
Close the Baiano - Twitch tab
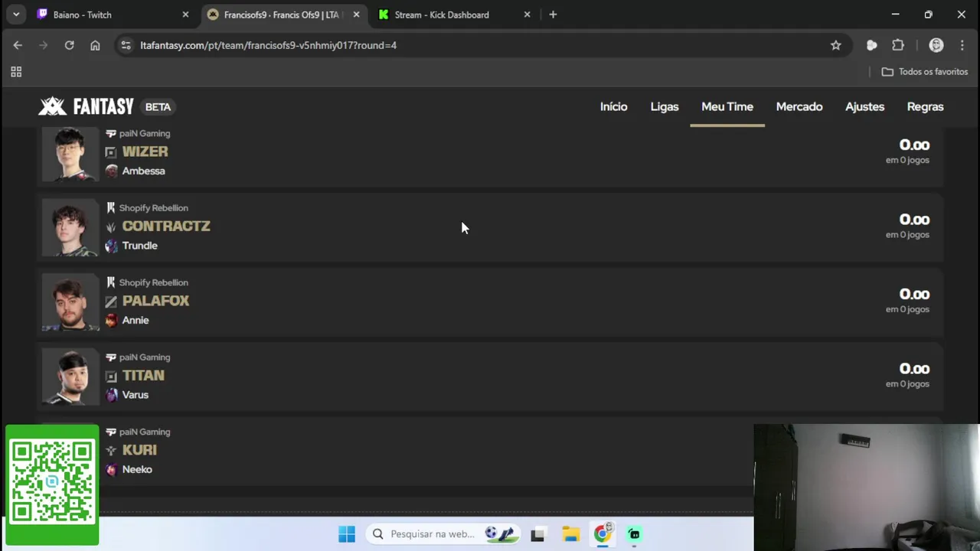(x=185, y=15)
